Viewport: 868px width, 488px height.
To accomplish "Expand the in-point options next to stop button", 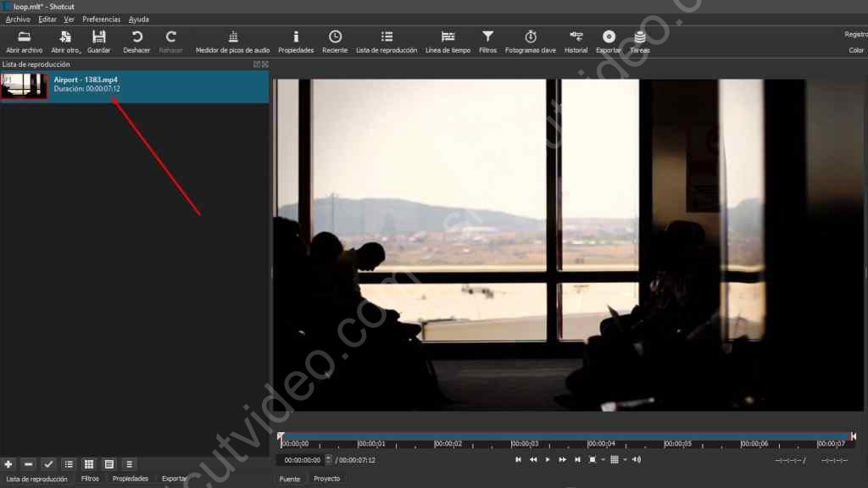I will 603,459.
